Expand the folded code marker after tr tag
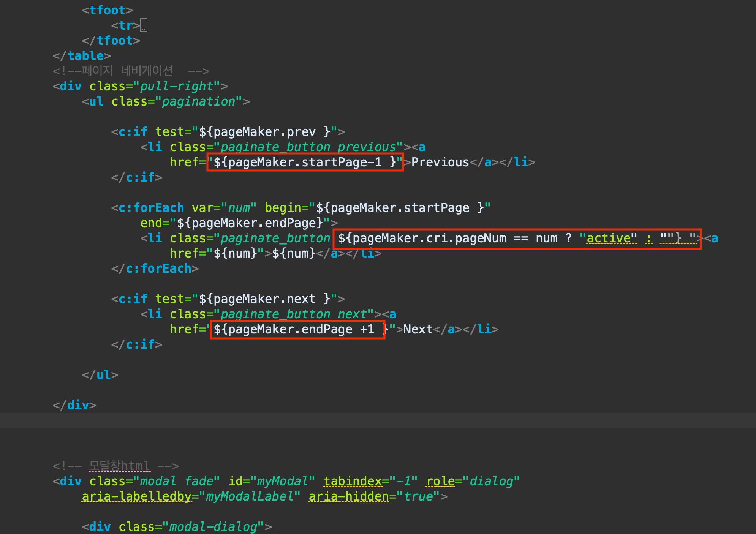 point(144,25)
